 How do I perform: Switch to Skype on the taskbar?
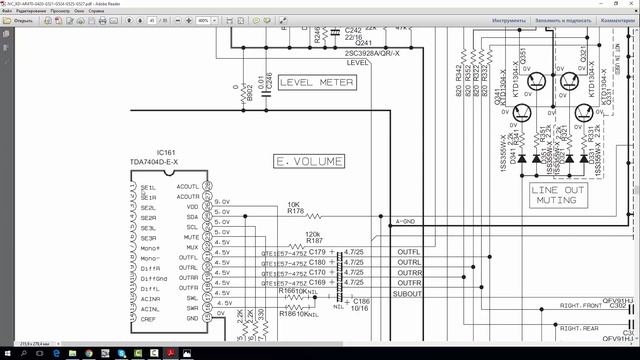[x=121, y=353]
